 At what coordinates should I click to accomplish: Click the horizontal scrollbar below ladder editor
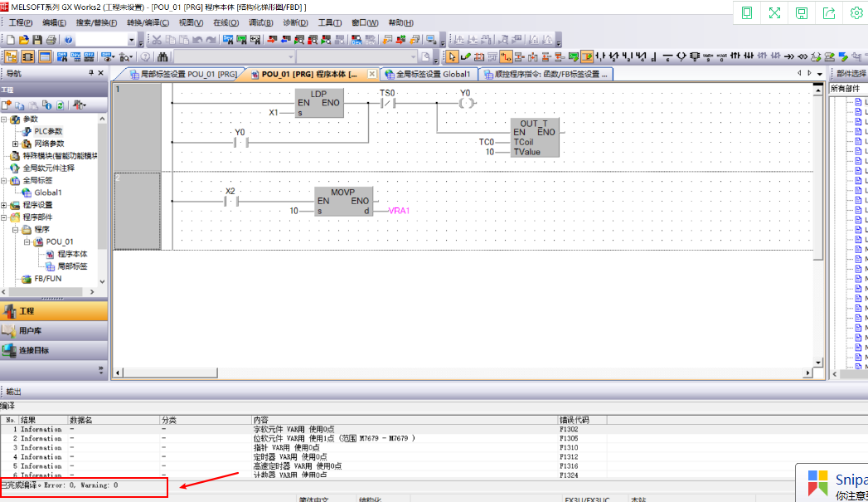(463, 373)
